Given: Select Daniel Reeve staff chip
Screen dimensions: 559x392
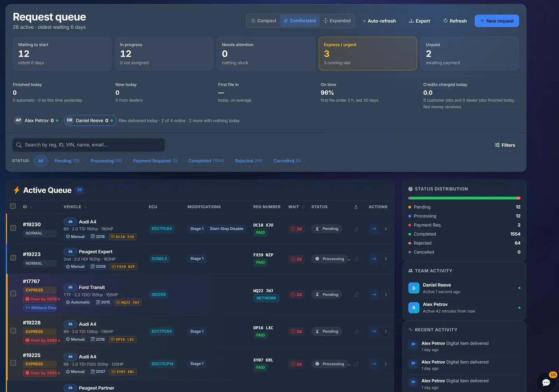Looking at the screenshot, I should pyautogui.click(x=90, y=120).
